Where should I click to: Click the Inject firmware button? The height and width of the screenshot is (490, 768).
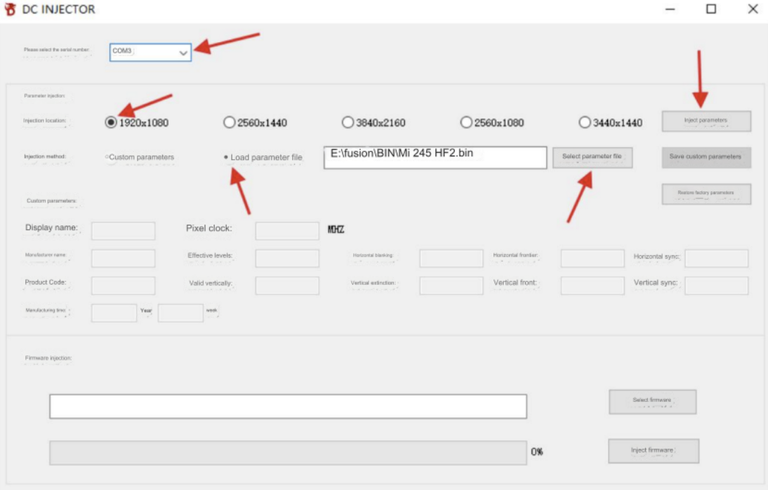pos(653,451)
